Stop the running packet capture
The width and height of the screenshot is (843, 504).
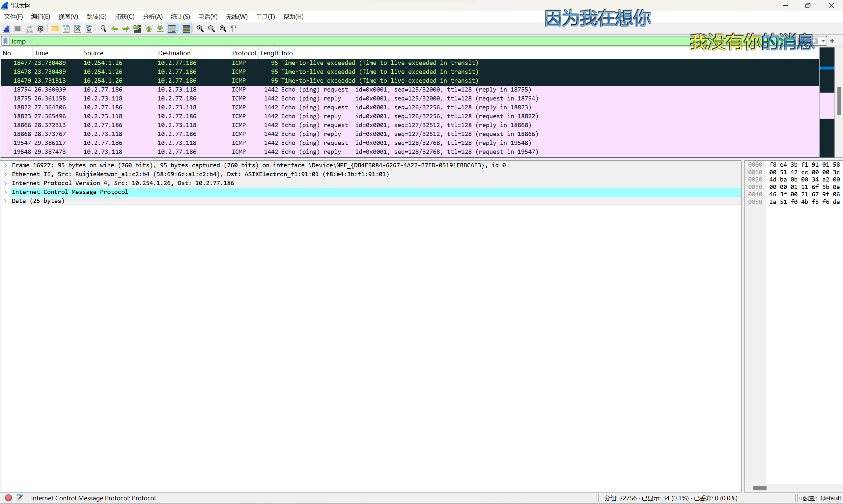point(18,29)
